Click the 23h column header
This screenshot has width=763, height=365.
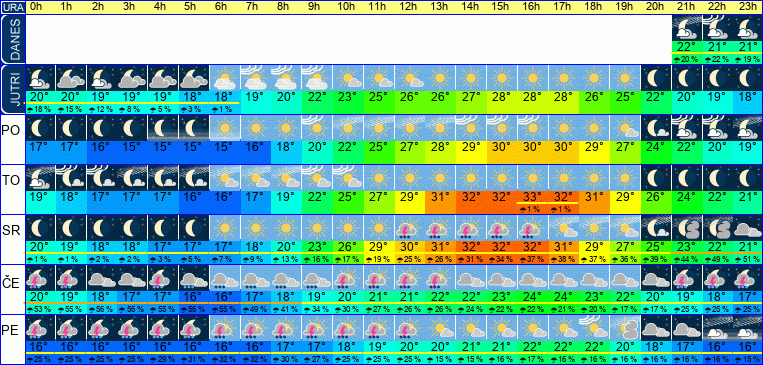click(x=748, y=7)
